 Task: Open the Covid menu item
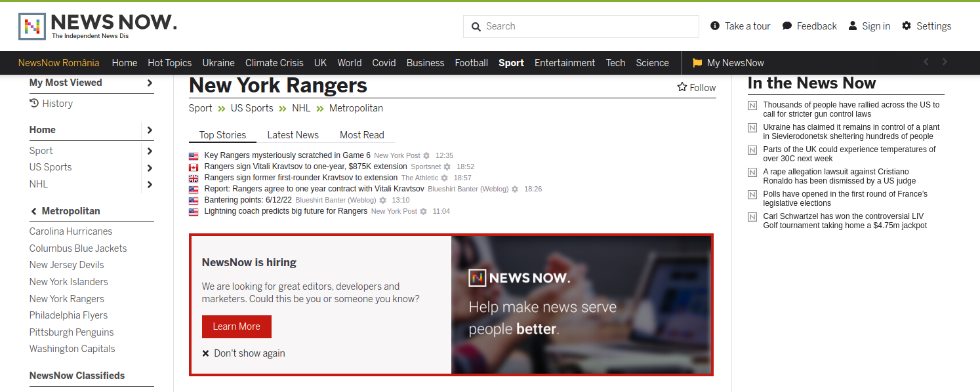click(x=384, y=63)
